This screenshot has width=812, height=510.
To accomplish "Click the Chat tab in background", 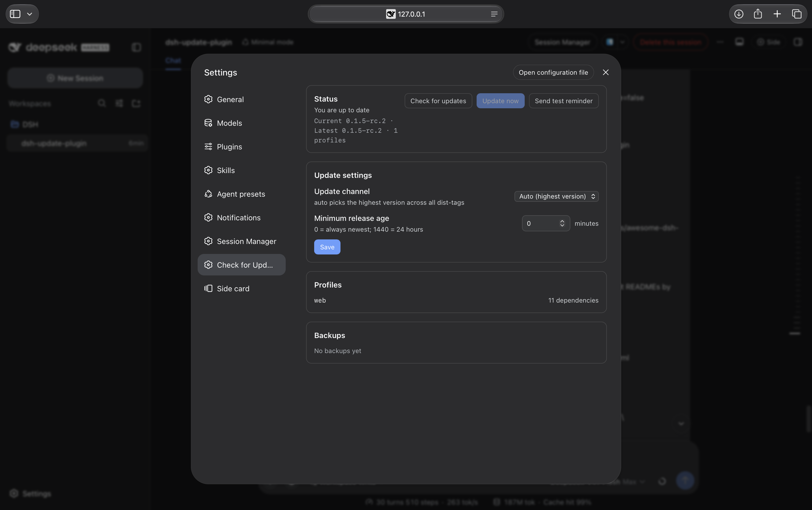I will click(x=173, y=60).
